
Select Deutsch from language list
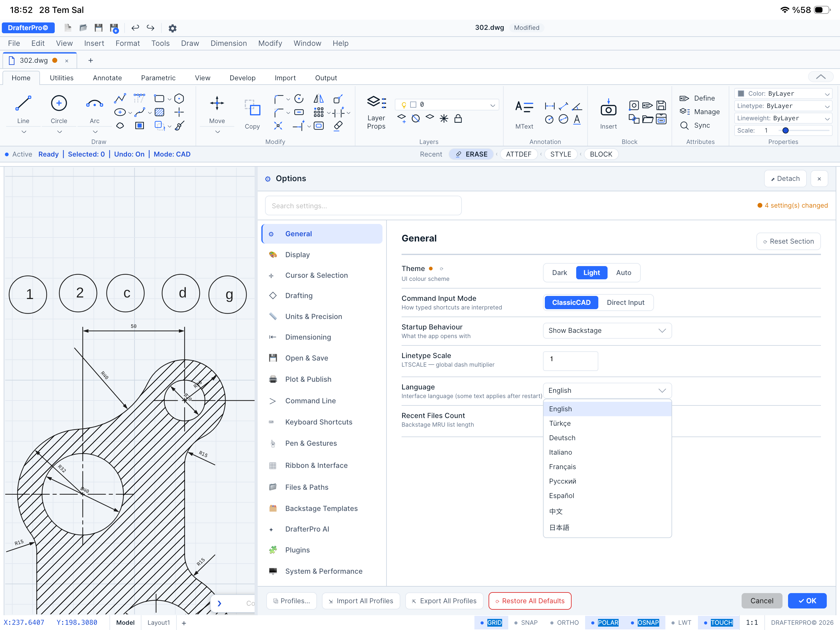[607, 438]
